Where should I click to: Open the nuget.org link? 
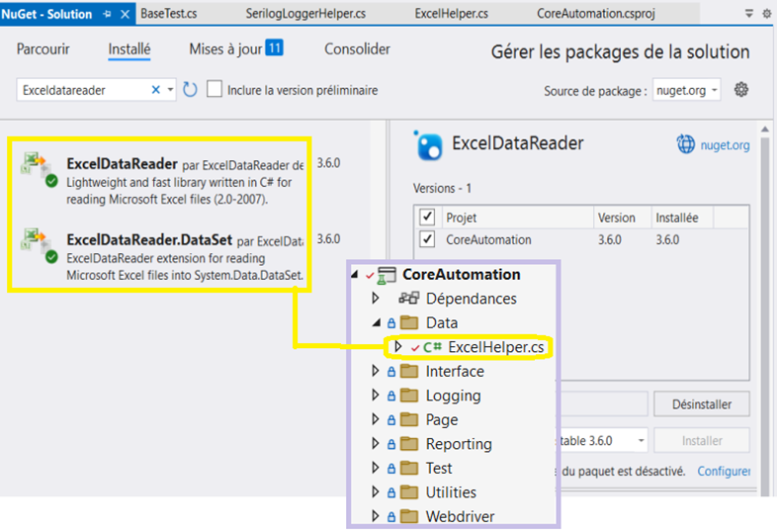click(725, 145)
